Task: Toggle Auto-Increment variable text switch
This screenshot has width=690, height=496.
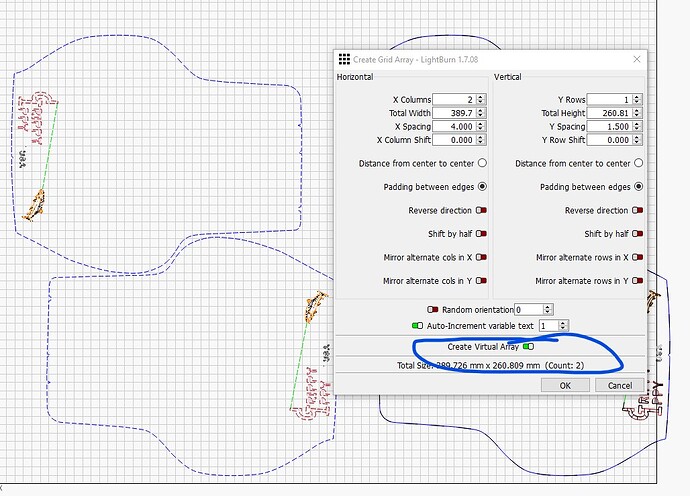Action: pyautogui.click(x=417, y=326)
